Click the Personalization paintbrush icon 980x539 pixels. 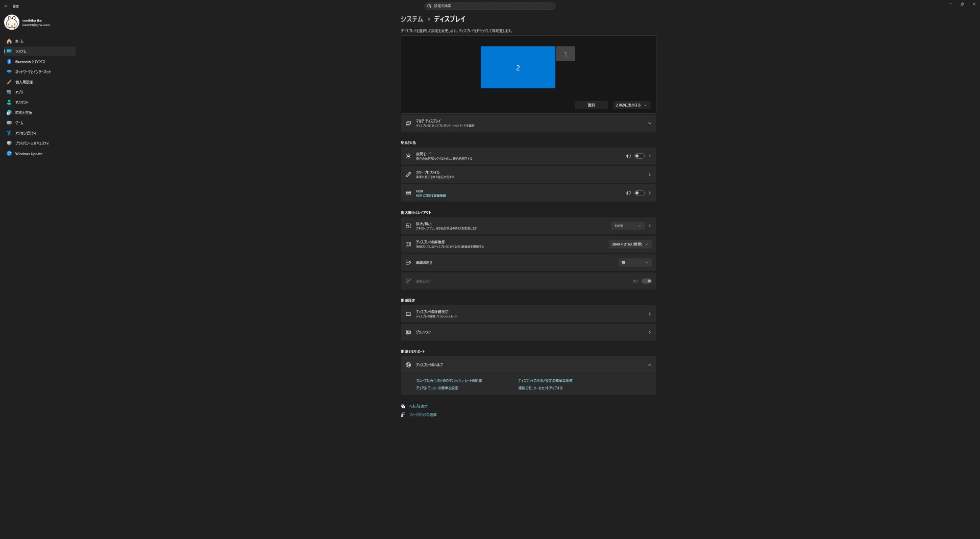coord(9,82)
